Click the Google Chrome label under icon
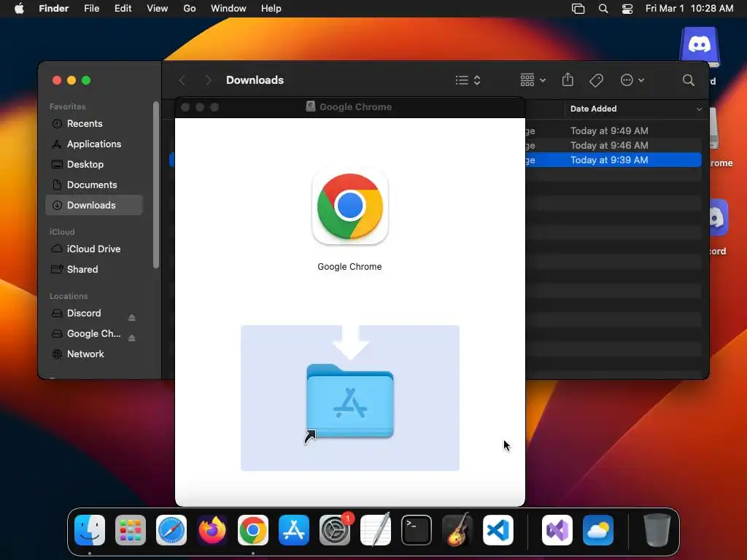Image resolution: width=747 pixels, height=560 pixels. [349, 267]
